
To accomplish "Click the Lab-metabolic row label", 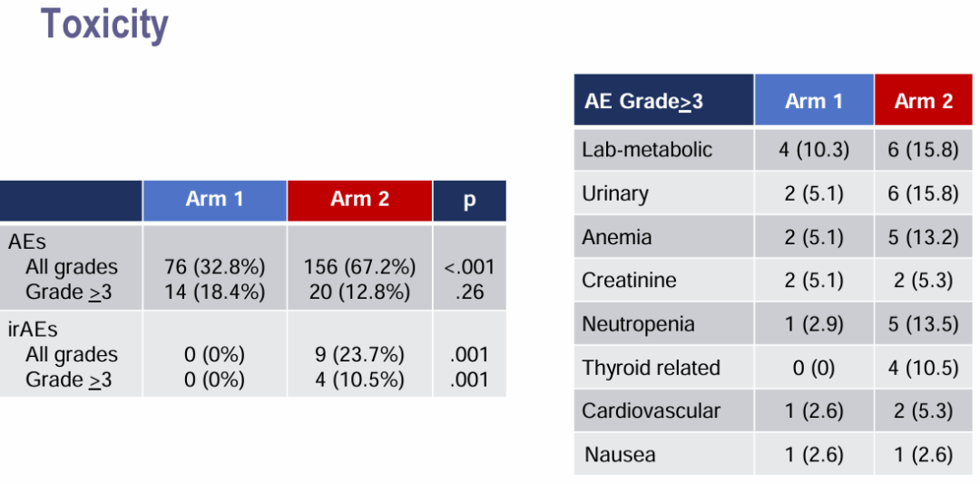I will [647, 150].
